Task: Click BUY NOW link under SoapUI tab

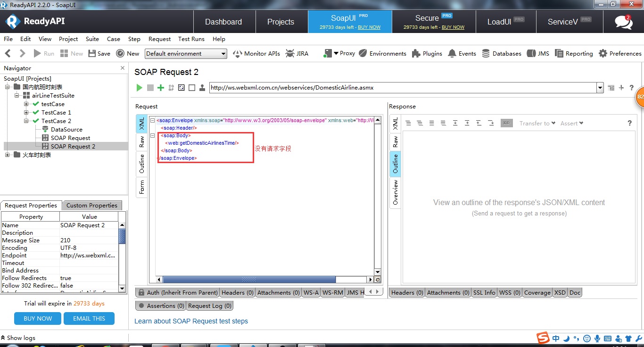Action: click(x=369, y=27)
